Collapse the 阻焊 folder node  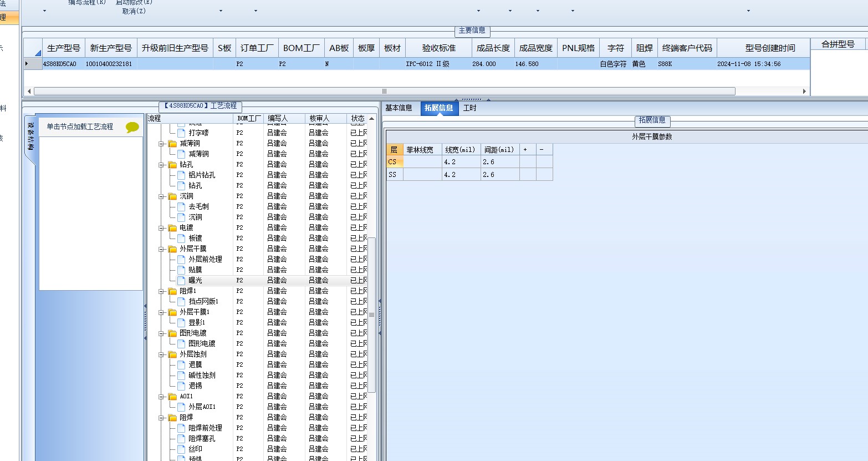(162, 418)
